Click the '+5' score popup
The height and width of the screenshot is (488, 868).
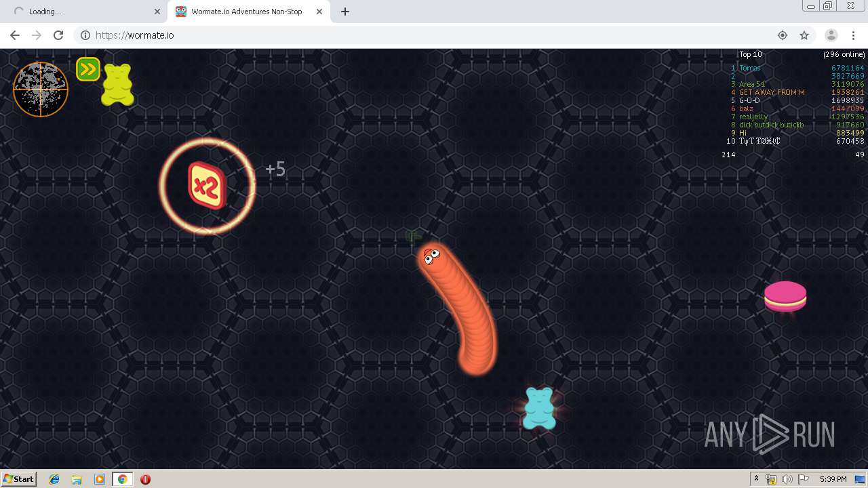pyautogui.click(x=275, y=169)
